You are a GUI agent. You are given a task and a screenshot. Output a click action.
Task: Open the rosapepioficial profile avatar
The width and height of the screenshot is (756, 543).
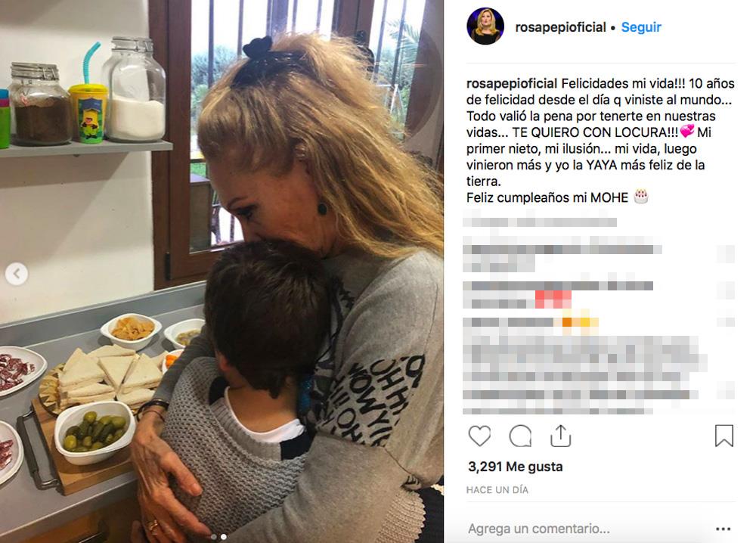(485, 26)
